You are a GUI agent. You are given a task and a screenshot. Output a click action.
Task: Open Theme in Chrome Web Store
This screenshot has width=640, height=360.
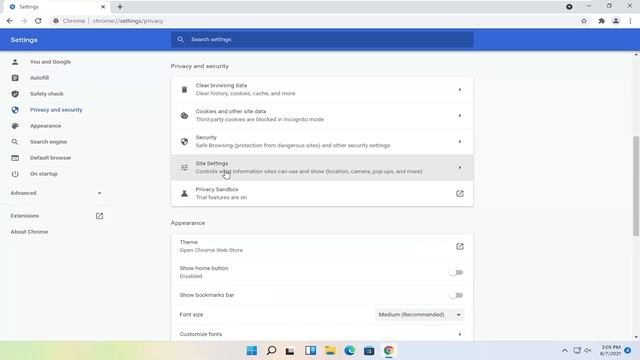click(x=322, y=246)
